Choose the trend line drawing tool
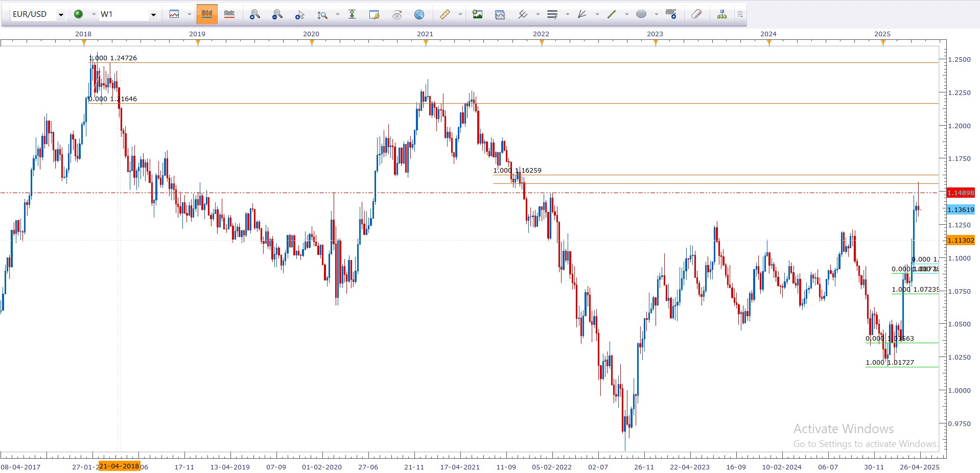This screenshot has width=980, height=473. 611,14
